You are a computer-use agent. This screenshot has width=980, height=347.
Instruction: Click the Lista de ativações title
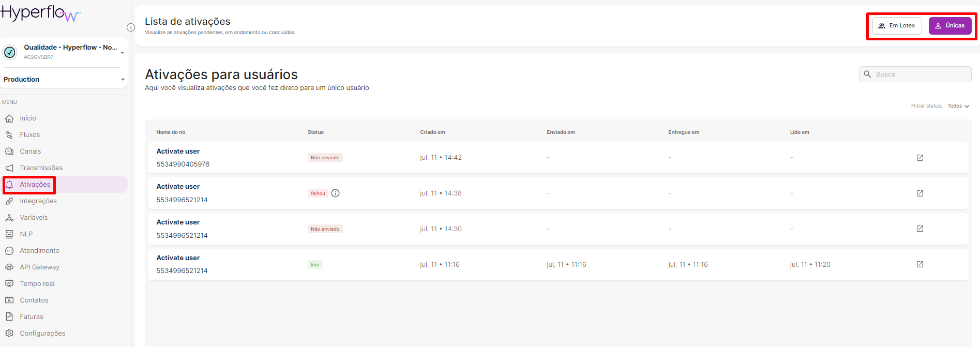(x=188, y=22)
